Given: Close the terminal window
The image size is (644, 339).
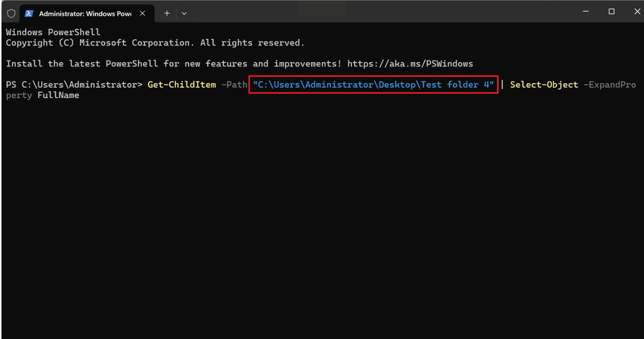Looking at the screenshot, I should [x=637, y=11].
